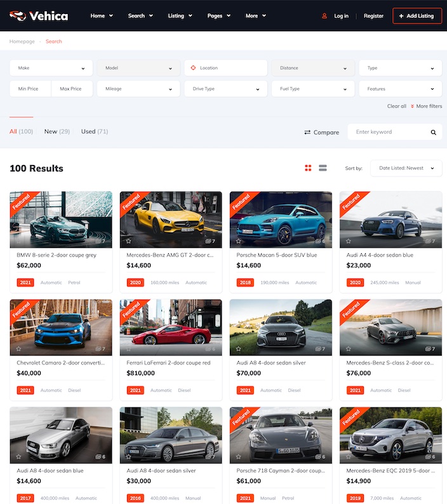The height and width of the screenshot is (504, 447).
Task: Expand More filters options
Action: pyautogui.click(x=426, y=106)
